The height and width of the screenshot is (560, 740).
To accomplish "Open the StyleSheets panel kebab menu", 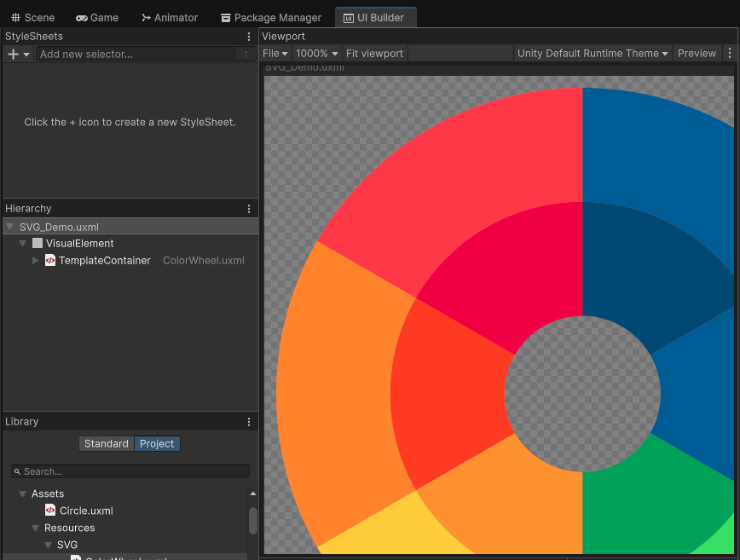I will click(x=249, y=37).
